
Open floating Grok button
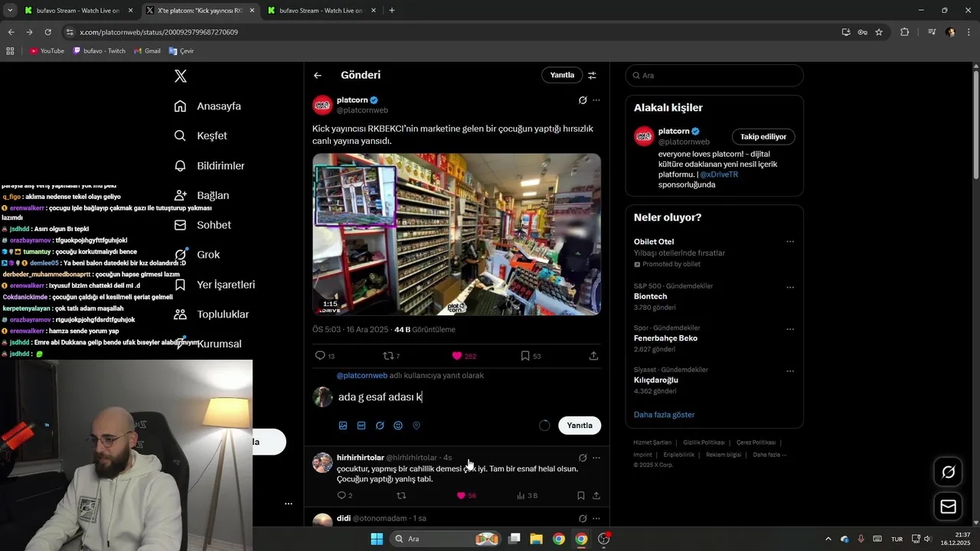948,472
